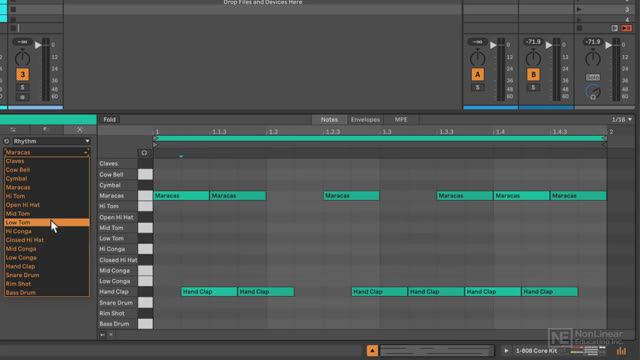Click return B pan knob
The width and height of the screenshot is (640, 360).
(x=533, y=59)
